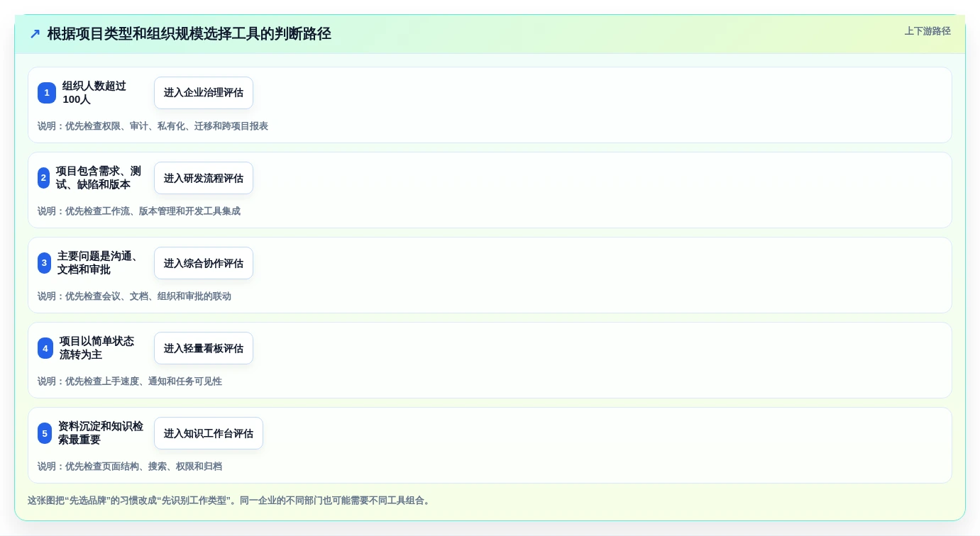The width and height of the screenshot is (980, 536).
Task: Select step badge number 4
Action: tap(45, 348)
